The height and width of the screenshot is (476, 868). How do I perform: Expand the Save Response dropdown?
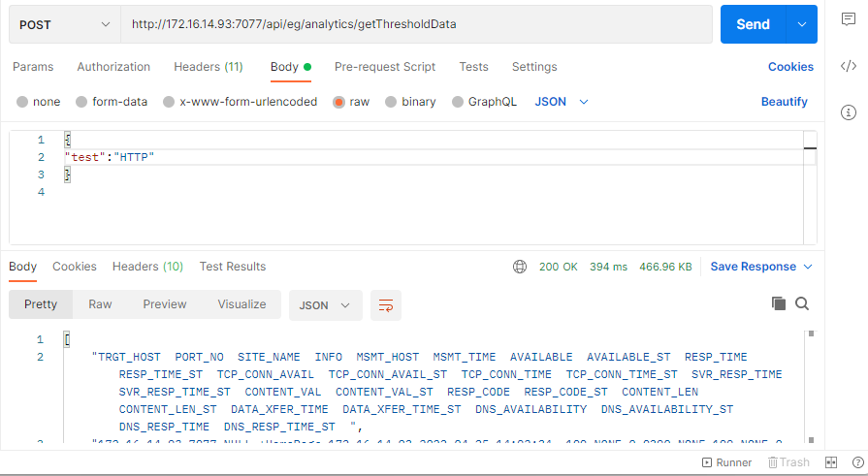click(808, 267)
